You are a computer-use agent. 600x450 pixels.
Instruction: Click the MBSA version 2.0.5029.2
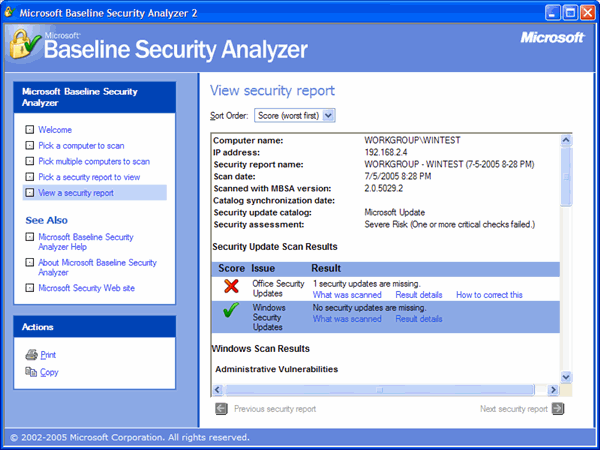click(383, 188)
